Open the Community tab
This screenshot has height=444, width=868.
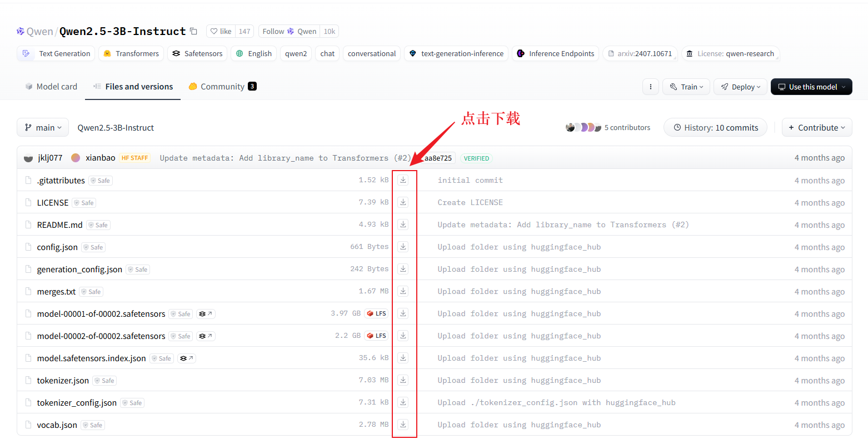pos(222,87)
